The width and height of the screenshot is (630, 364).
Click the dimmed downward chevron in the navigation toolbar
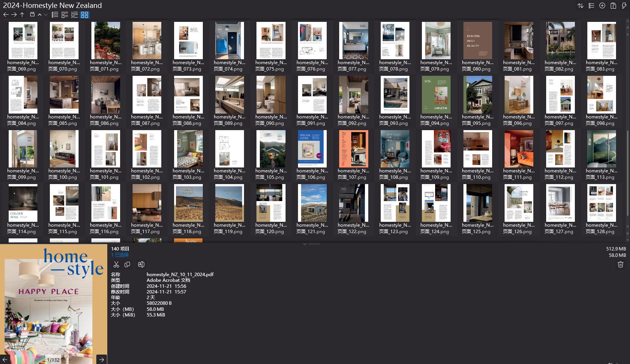(46, 15)
